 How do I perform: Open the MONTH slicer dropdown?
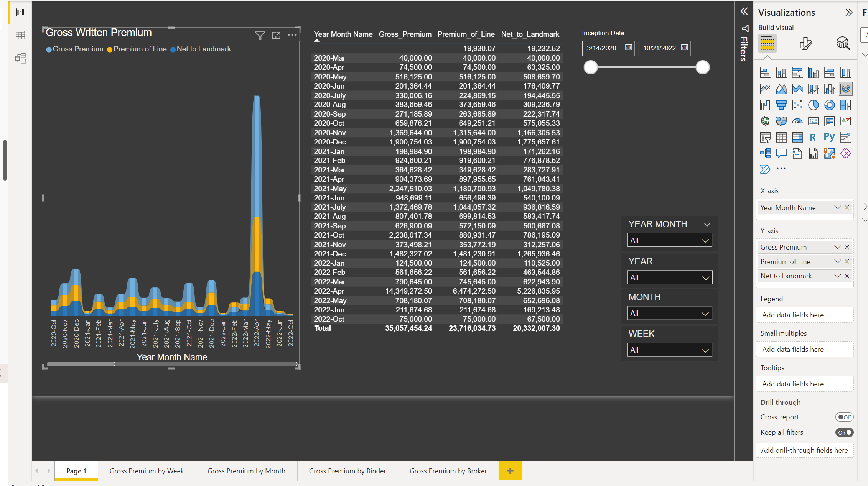point(705,313)
